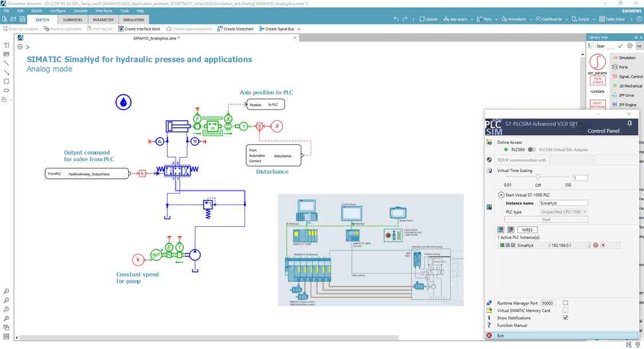This screenshot has width=644, height=349.
Task: Toggle the Show Notifications checkbox
Action: (x=566, y=317)
